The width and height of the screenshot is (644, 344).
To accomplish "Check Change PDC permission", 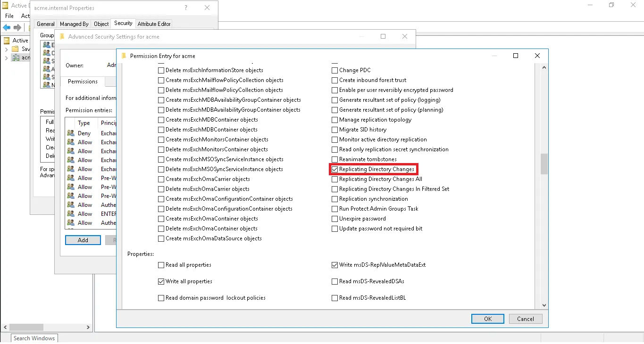I will pos(335,70).
